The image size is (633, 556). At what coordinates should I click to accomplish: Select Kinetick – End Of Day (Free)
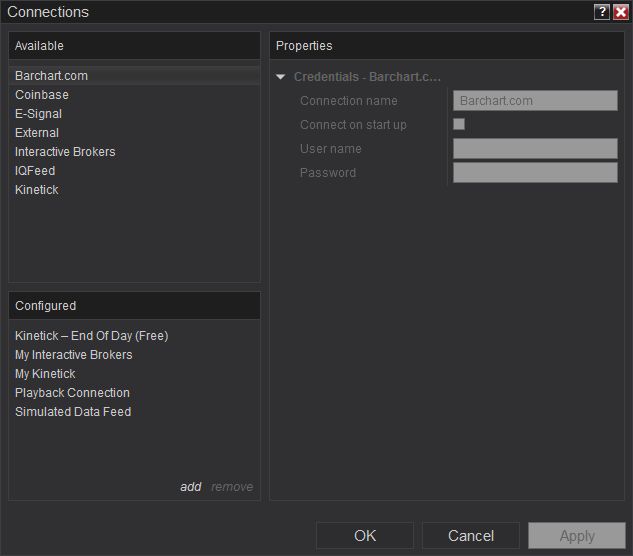(91, 336)
